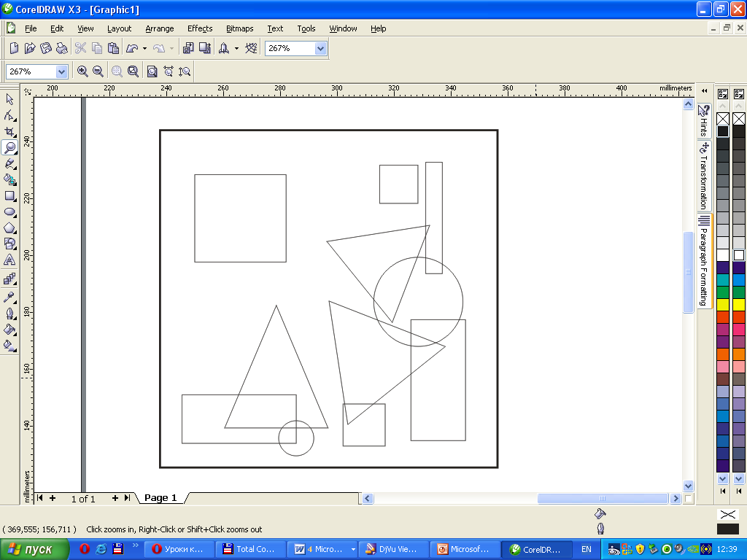747x560 pixels.
Task: Select the Pick tool in the toolbox
Action: pyautogui.click(x=9, y=99)
